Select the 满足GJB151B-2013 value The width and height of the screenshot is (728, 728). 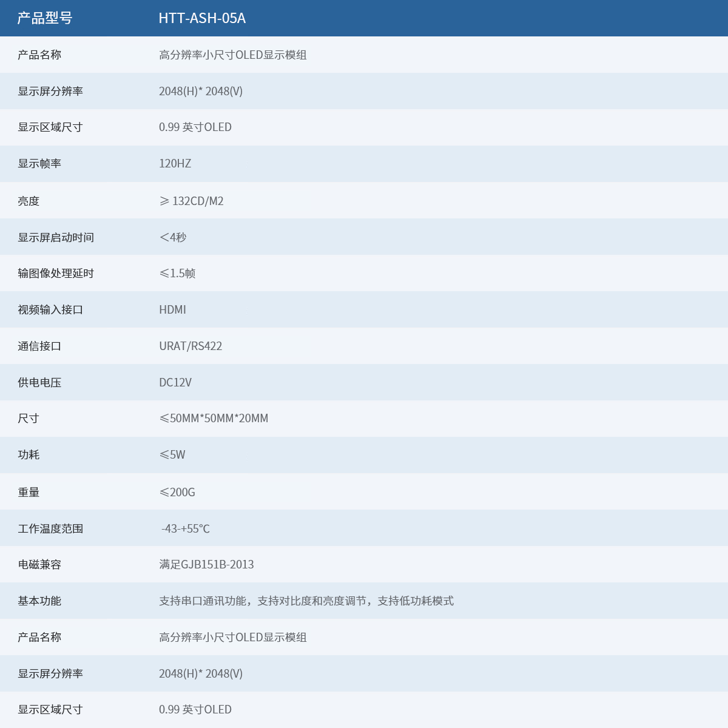tap(206, 565)
